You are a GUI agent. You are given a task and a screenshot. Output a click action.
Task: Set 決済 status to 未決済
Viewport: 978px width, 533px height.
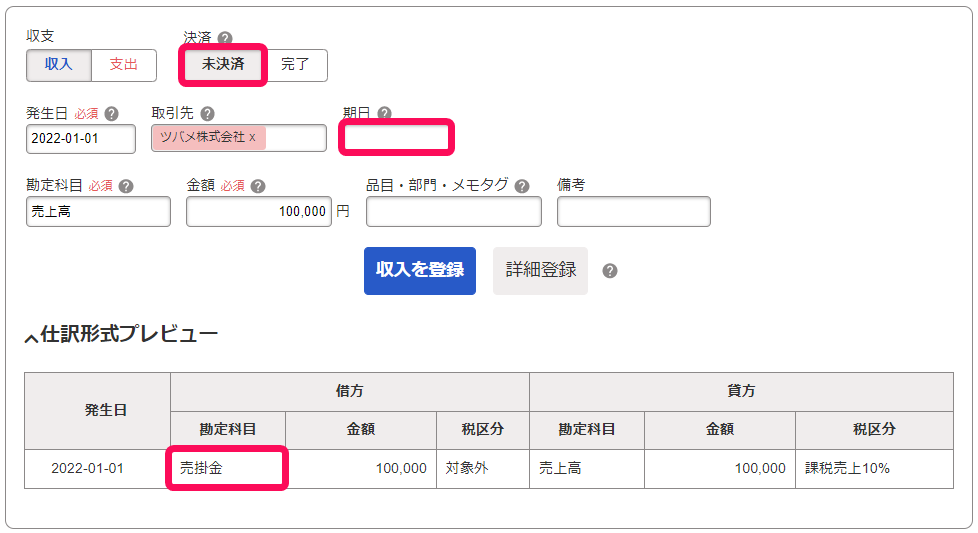tap(223, 65)
